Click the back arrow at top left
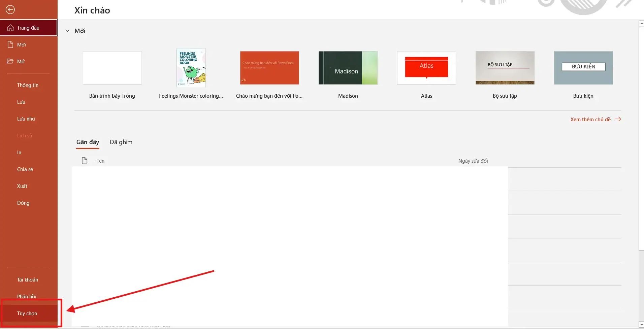 10,10
